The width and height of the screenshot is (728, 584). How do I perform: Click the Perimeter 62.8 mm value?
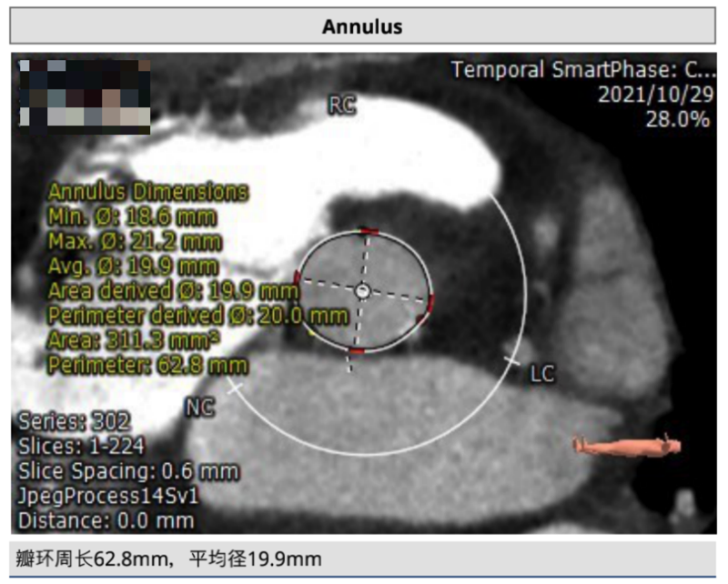tap(147, 364)
